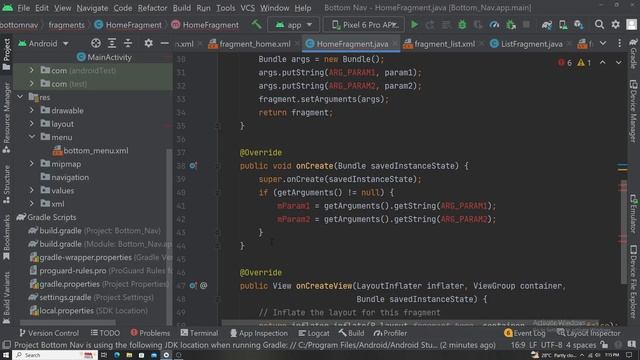The height and width of the screenshot is (360, 640).
Task: Open the Device Manager toolbar icon
Action: [x=563, y=25]
